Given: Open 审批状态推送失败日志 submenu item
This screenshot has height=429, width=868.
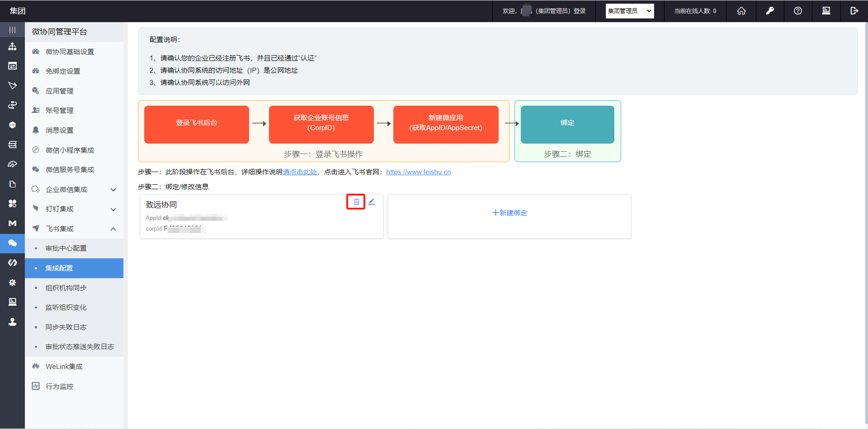Looking at the screenshot, I should [74, 347].
